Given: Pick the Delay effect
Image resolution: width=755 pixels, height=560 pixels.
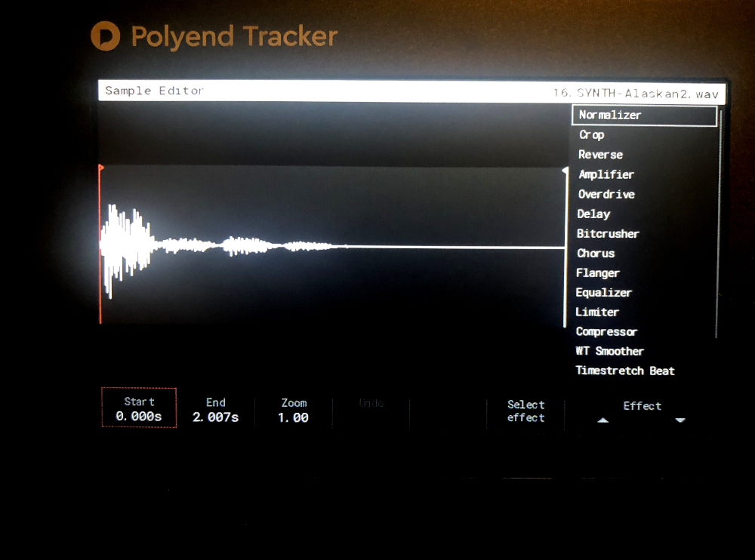Looking at the screenshot, I should pos(593,214).
